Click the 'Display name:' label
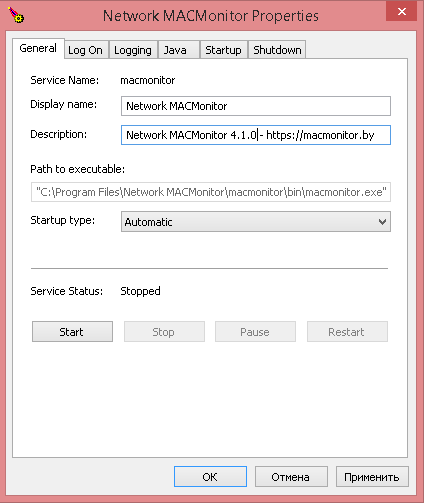 pyautogui.click(x=64, y=104)
